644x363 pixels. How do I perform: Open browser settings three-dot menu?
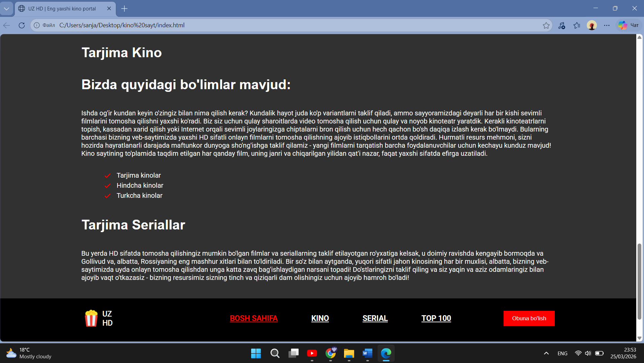click(x=607, y=25)
